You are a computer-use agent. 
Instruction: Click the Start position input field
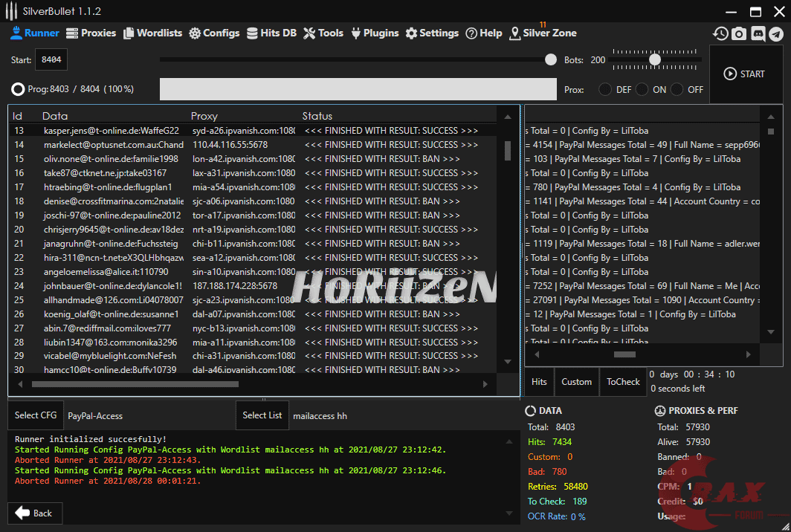point(52,59)
